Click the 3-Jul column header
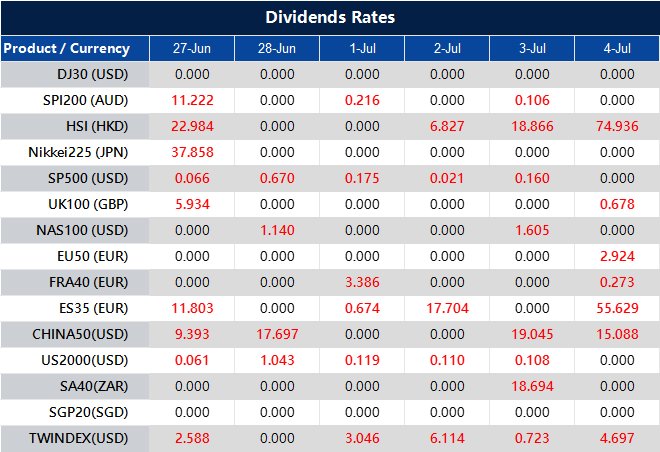Screen dimensions: 660x452 pos(531,48)
